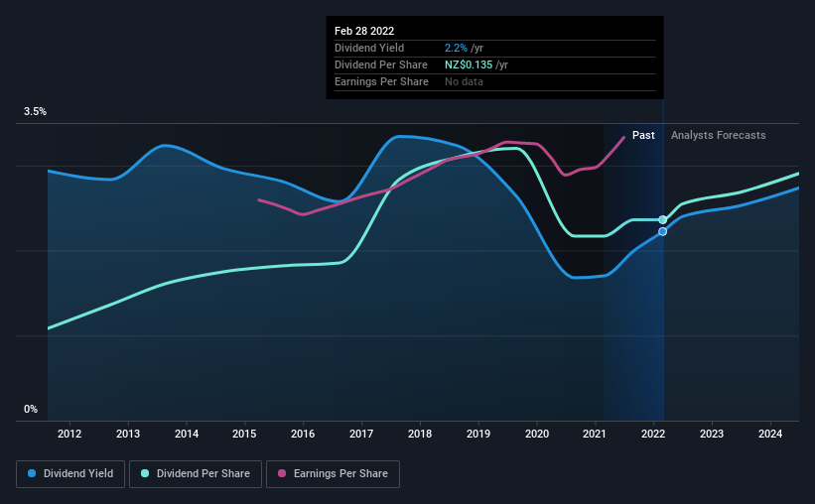Screen dimensions: 815x504
Task: Click the teal data point marker at Feb 2022
Action: click(663, 220)
